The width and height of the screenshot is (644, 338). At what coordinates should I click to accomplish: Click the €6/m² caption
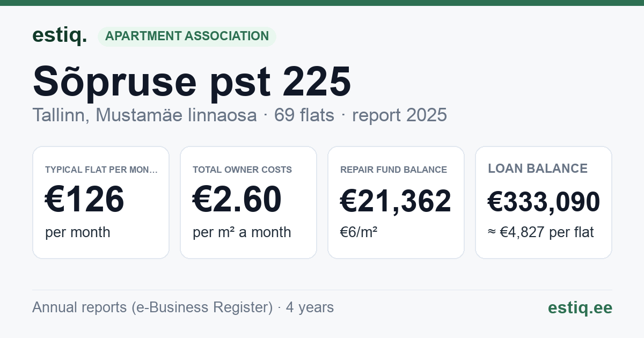pyautogui.click(x=358, y=232)
